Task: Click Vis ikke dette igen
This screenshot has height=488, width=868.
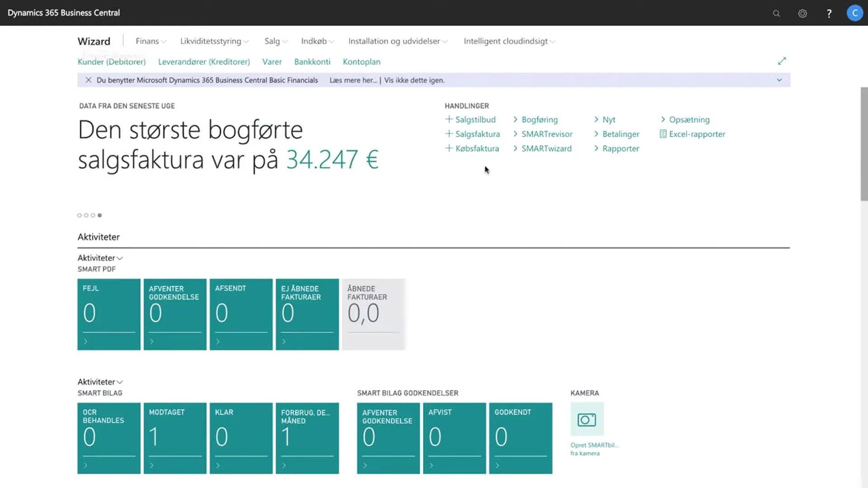Action: tap(415, 80)
